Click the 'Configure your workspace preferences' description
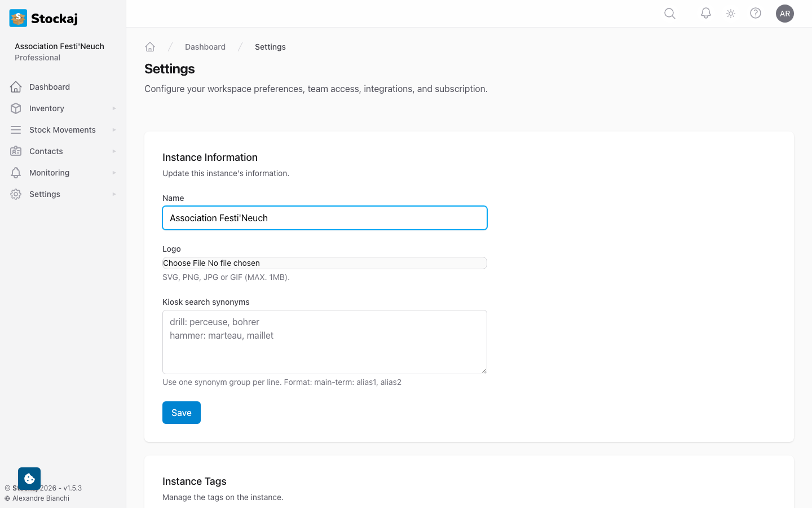The width and height of the screenshot is (812, 508). click(316, 89)
